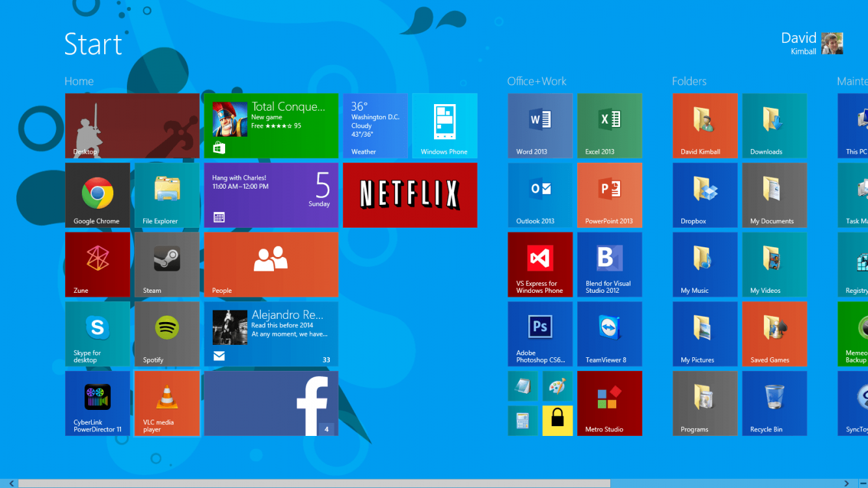Select the Folders group heading

pos(689,81)
